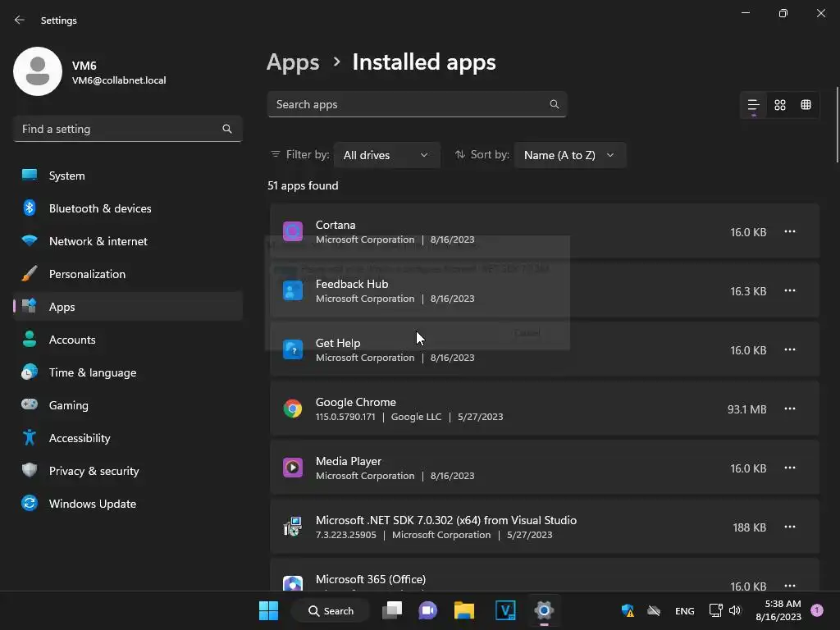Image resolution: width=840 pixels, height=630 pixels.
Task: Click the ENG language indicator
Action: click(685, 611)
